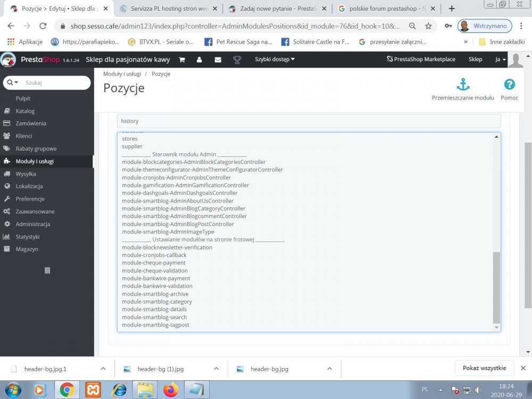
Task: Show more bookmarks chevron
Action: point(465,41)
